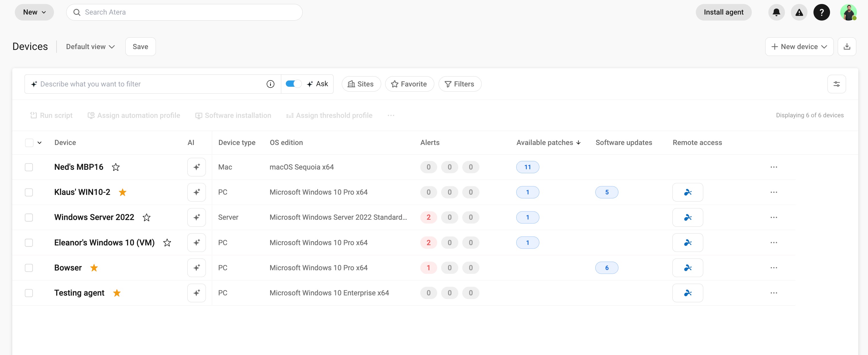868x355 pixels.
Task: Open more actions for Eleanor's Windows 10 (VM)
Action: [x=774, y=243]
